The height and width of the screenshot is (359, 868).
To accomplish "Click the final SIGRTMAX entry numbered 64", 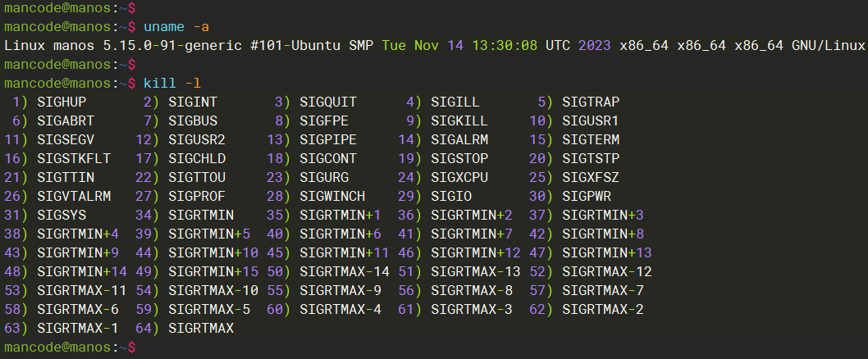I will [x=201, y=328].
